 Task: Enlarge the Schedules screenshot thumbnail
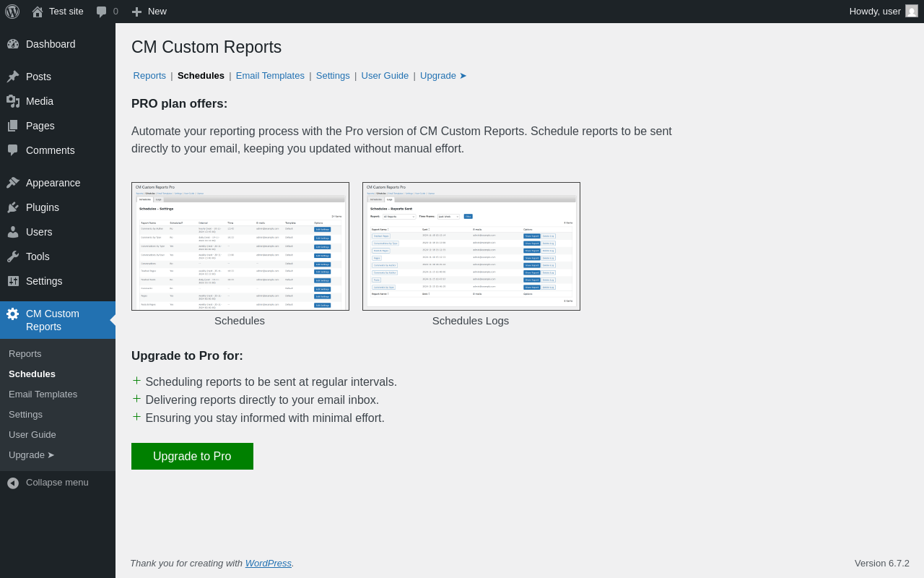pyautogui.click(x=240, y=246)
